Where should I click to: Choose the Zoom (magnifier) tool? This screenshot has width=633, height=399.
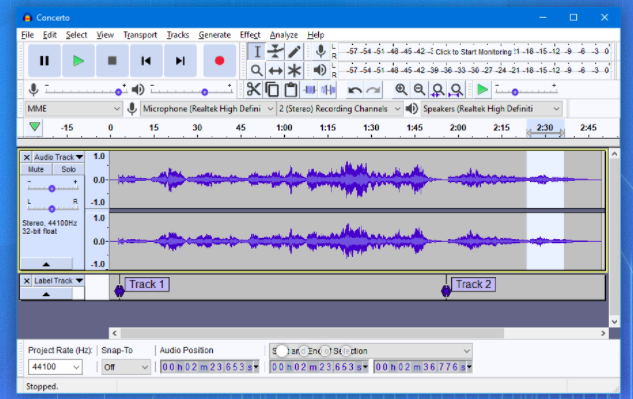coord(256,71)
